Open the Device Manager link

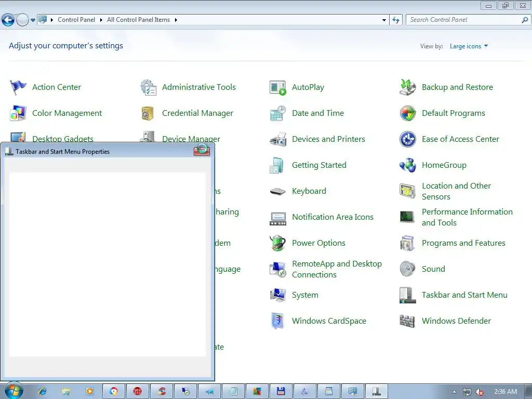coord(191,139)
